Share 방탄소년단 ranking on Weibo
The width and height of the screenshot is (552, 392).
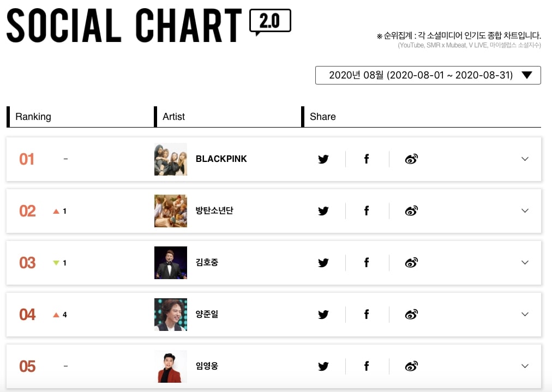pos(411,211)
